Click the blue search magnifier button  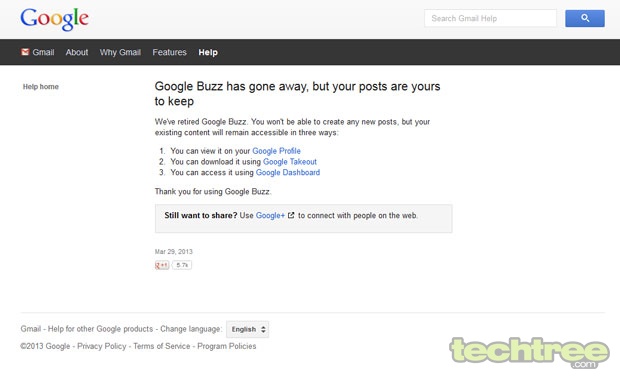584,18
